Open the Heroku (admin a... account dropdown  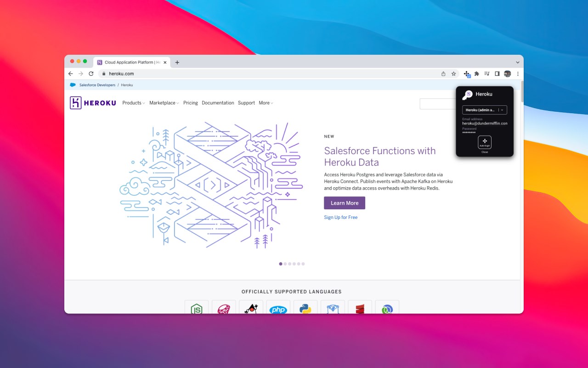[485, 110]
